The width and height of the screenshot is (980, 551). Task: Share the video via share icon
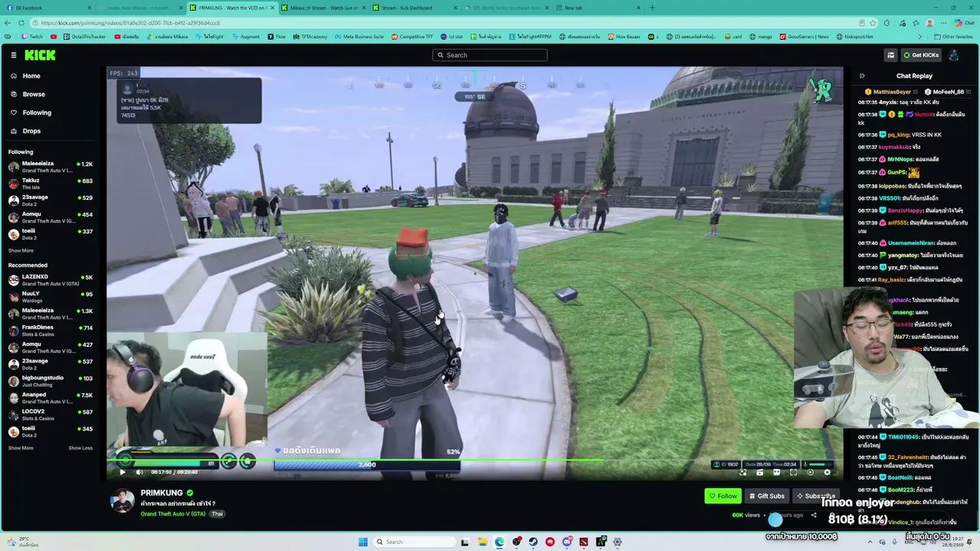coord(814,515)
